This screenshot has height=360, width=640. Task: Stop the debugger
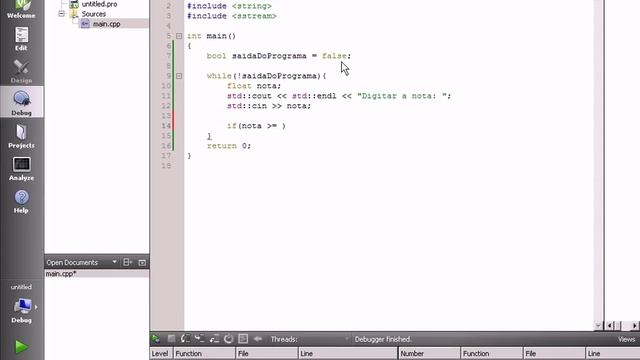coord(171,339)
